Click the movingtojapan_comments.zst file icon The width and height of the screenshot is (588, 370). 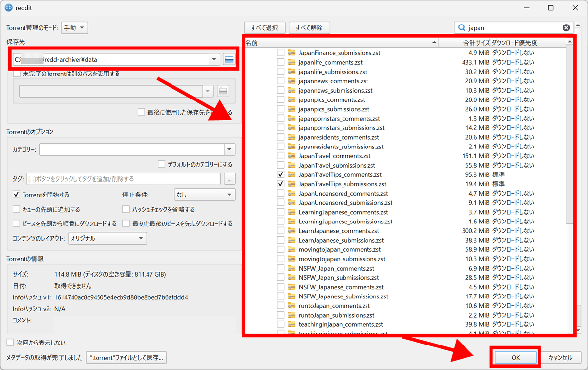click(292, 249)
